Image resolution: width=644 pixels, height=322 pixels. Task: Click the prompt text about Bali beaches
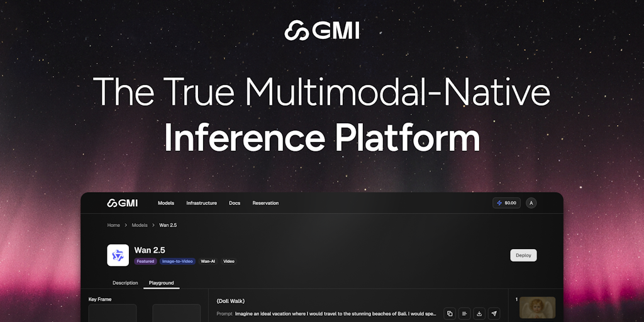point(335,314)
